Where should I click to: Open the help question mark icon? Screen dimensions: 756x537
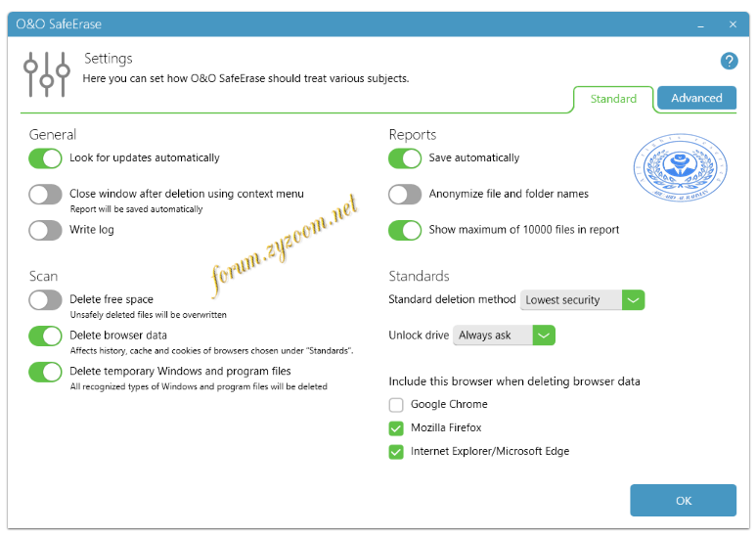[729, 62]
